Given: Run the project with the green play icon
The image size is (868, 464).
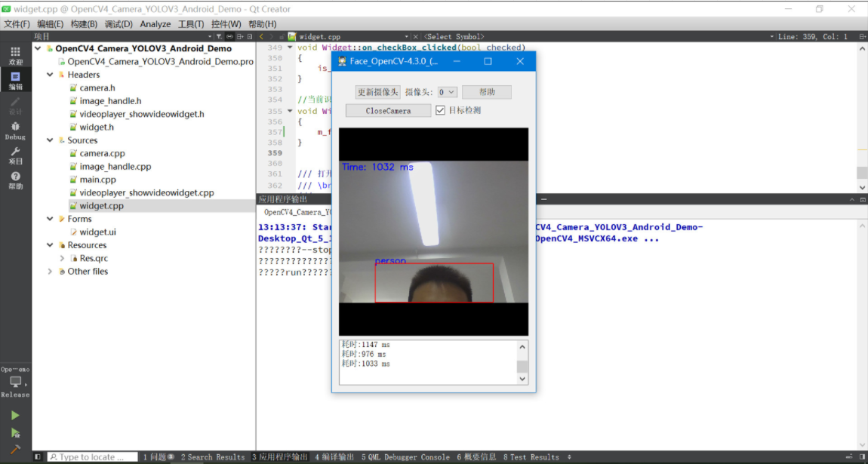Looking at the screenshot, I should 15,414.
